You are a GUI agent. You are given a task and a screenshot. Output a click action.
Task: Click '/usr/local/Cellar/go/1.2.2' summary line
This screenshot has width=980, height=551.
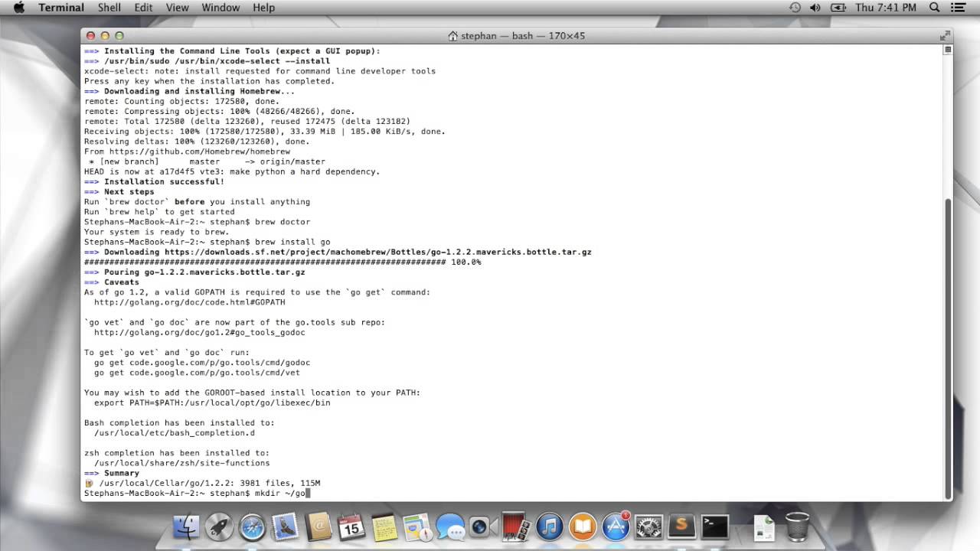click(202, 483)
